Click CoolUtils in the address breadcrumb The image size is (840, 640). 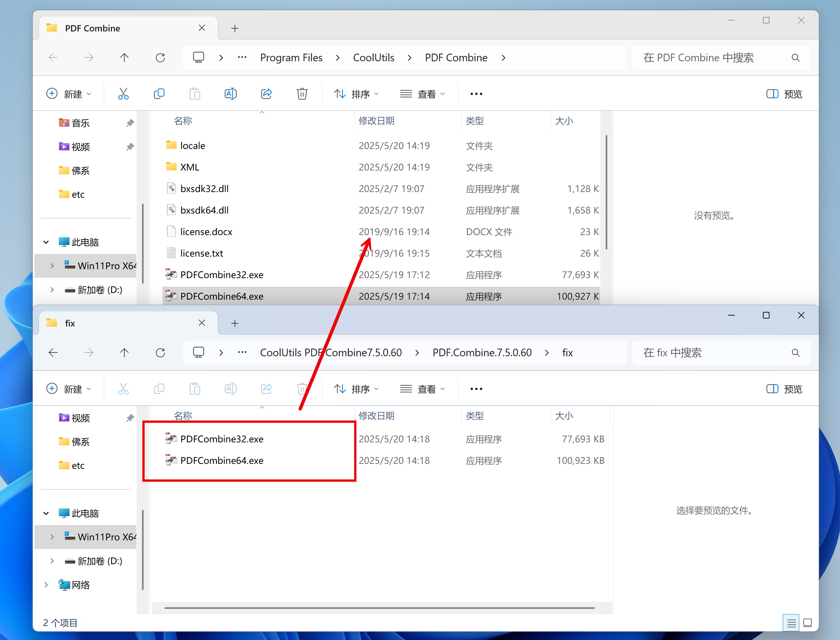click(x=374, y=58)
